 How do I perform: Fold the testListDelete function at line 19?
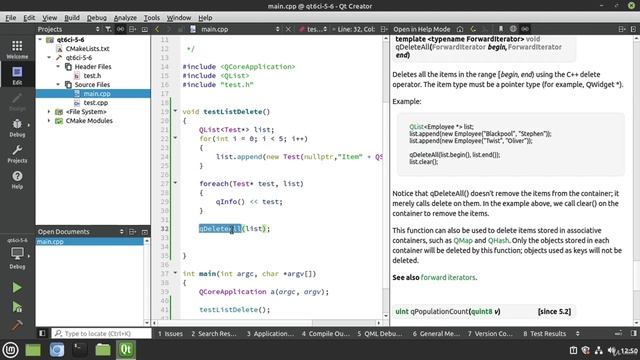175,111
